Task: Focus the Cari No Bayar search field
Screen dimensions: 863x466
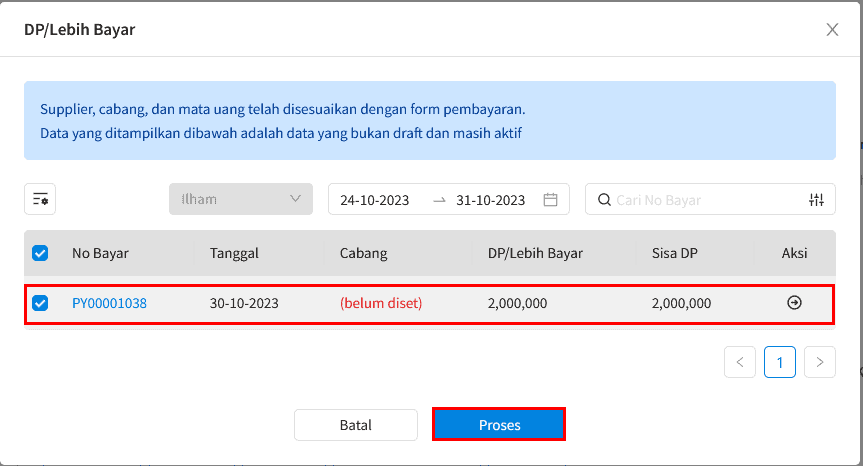Action: tap(708, 200)
